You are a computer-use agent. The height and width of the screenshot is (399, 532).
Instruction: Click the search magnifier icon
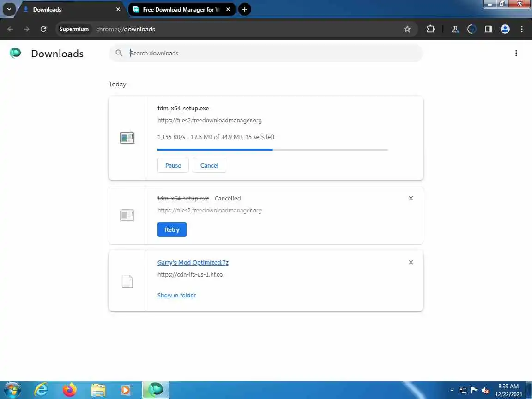(x=119, y=53)
